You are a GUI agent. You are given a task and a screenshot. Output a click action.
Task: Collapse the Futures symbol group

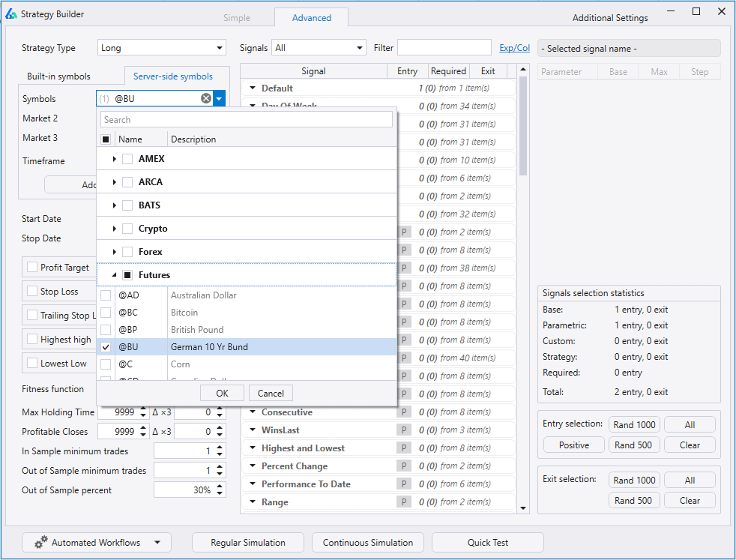pos(114,275)
